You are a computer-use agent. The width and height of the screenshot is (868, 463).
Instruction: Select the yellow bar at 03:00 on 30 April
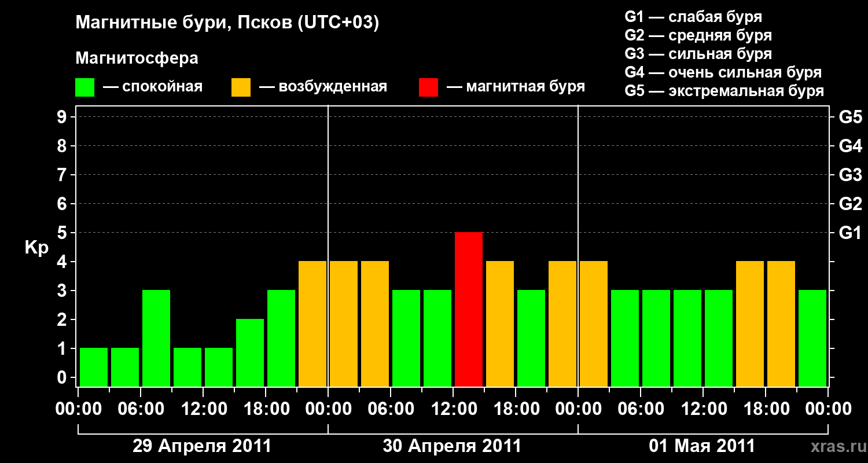[x=375, y=324]
